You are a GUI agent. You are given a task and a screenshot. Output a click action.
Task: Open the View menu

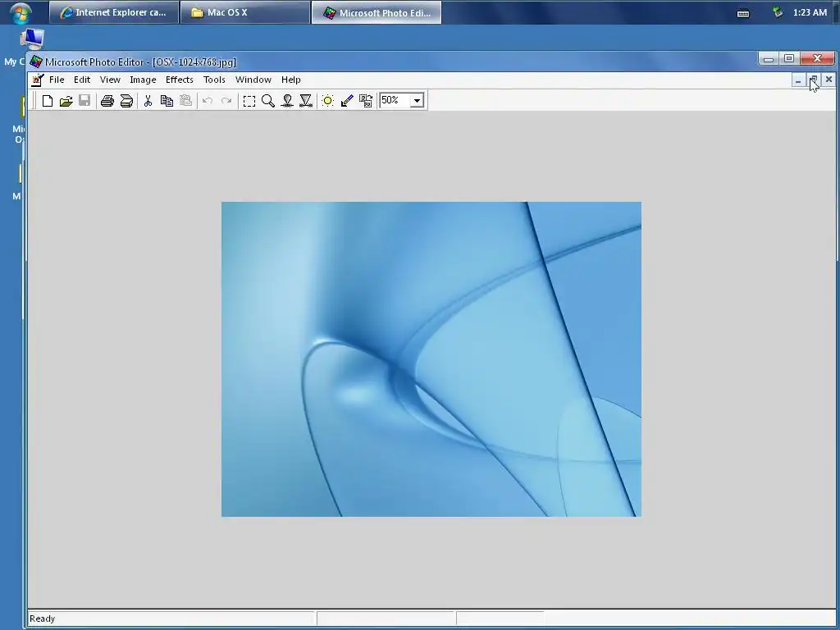click(110, 80)
